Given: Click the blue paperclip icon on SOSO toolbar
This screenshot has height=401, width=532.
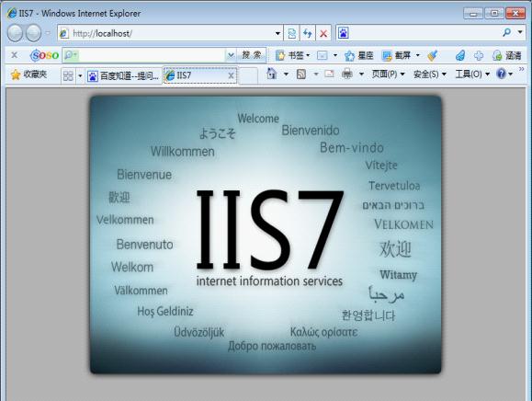Looking at the screenshot, I should point(460,55).
